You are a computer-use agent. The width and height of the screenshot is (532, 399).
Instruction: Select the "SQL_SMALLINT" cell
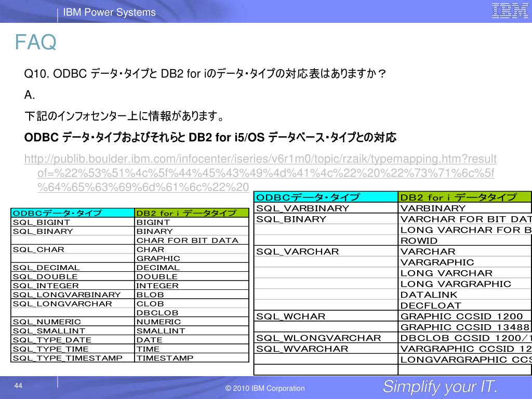tap(73, 331)
